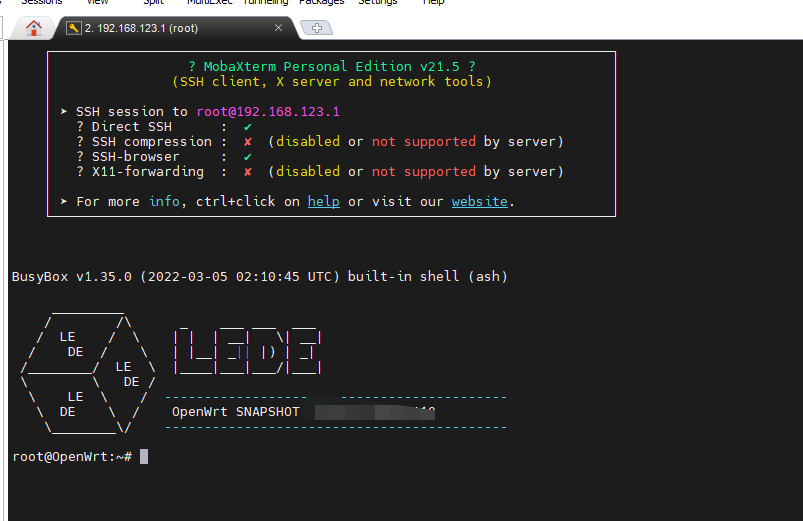Click the MobaXterm Personal Edition v21.5 title

pos(332,67)
